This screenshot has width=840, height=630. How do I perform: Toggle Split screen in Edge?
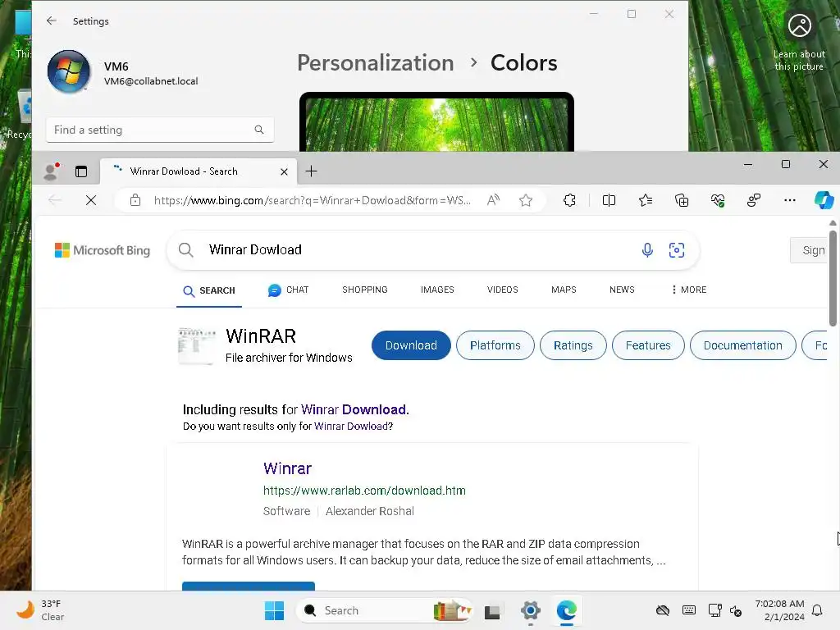pyautogui.click(x=609, y=200)
